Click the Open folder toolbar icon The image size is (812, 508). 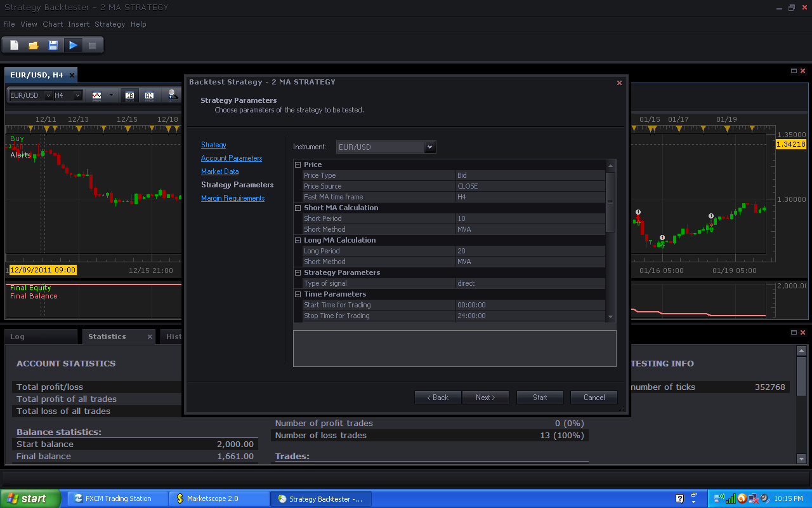coord(34,45)
